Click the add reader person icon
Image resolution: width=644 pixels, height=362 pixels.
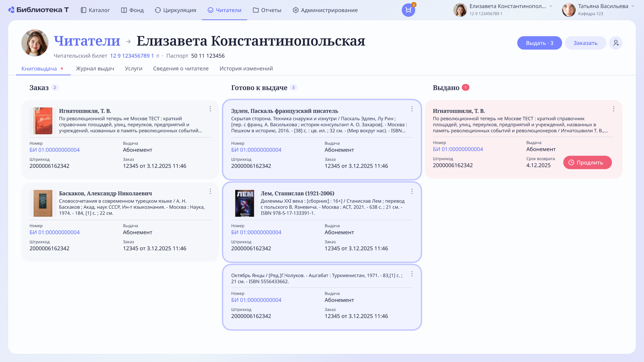coord(616,43)
